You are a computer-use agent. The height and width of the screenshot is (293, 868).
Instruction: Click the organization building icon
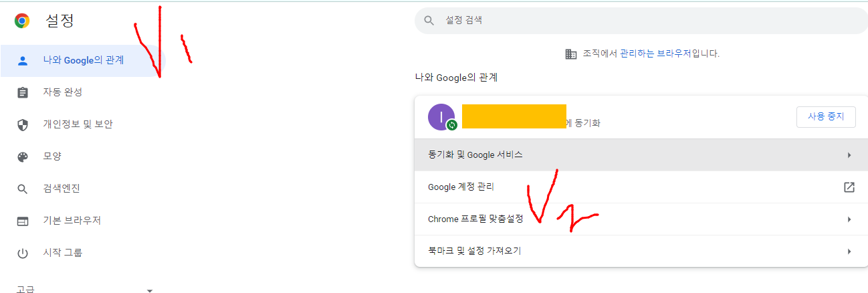pyautogui.click(x=571, y=54)
